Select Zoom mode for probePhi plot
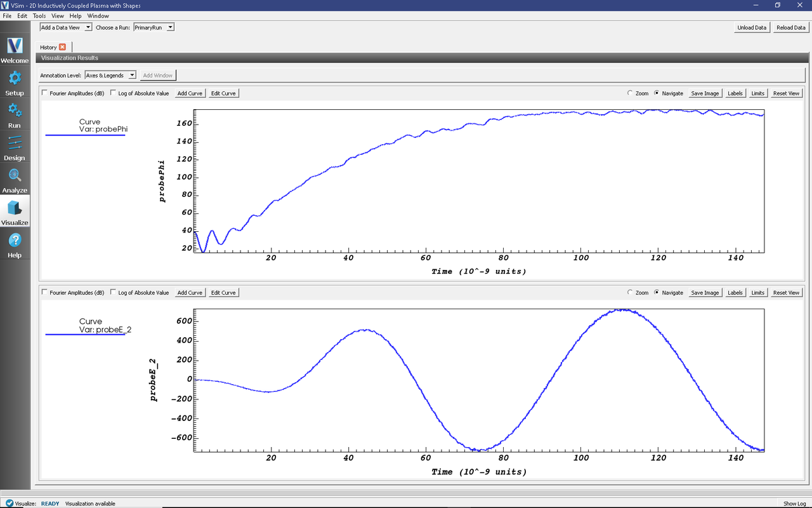Image resolution: width=812 pixels, height=508 pixels. coord(630,93)
